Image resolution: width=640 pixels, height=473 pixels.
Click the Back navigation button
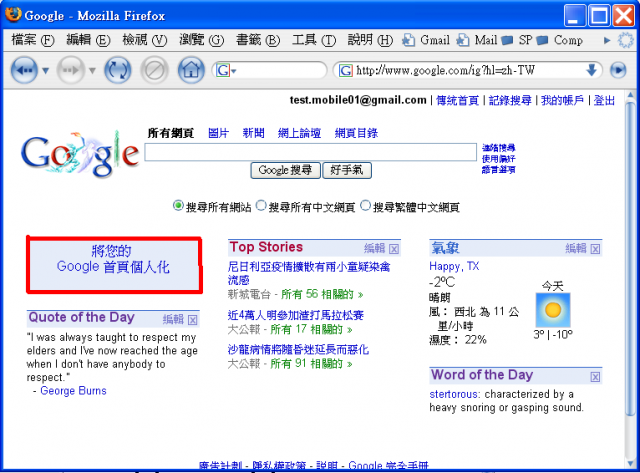coord(24,70)
